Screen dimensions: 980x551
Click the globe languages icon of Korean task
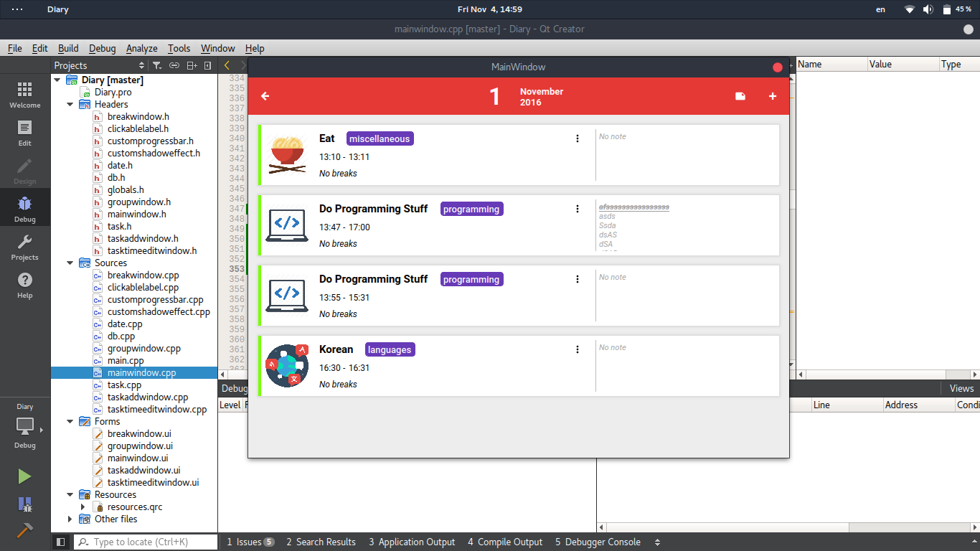pos(287,365)
